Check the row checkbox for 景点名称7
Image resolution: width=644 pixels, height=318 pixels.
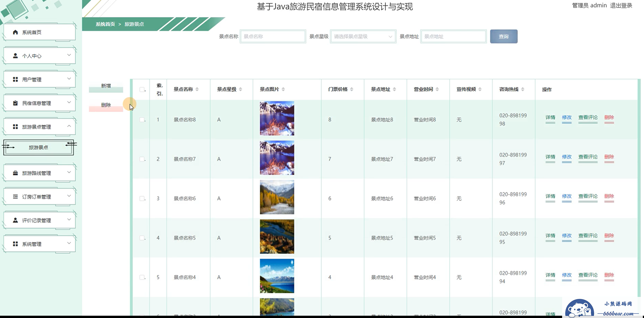click(142, 159)
